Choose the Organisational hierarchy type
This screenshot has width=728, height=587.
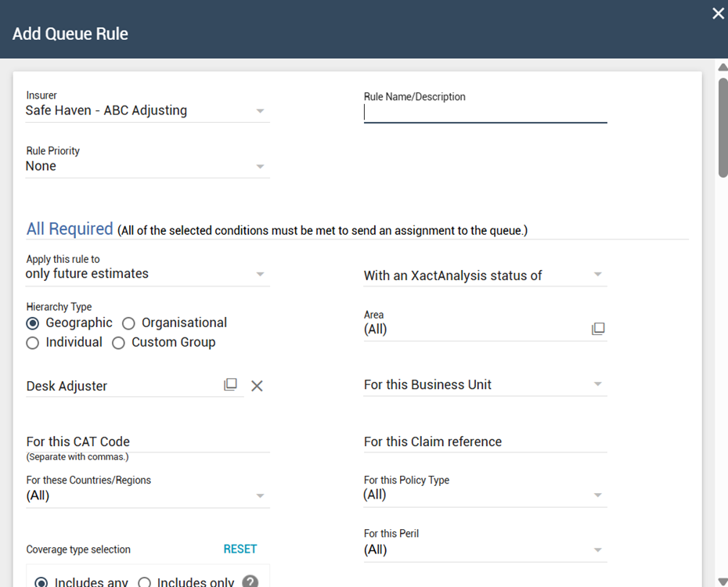coord(128,323)
